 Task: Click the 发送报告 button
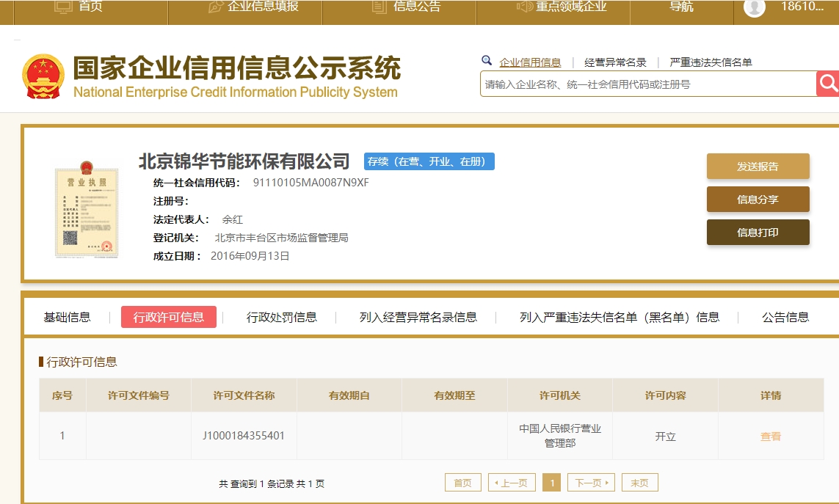click(x=758, y=167)
